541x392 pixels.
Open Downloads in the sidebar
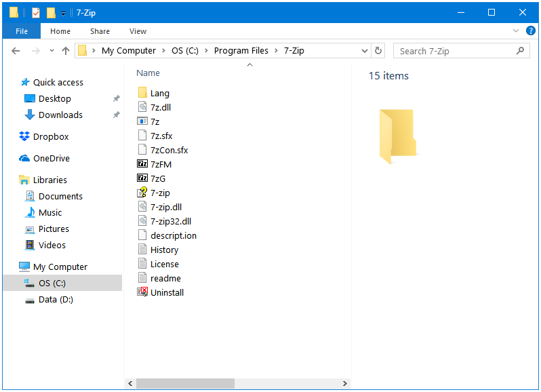point(54,115)
